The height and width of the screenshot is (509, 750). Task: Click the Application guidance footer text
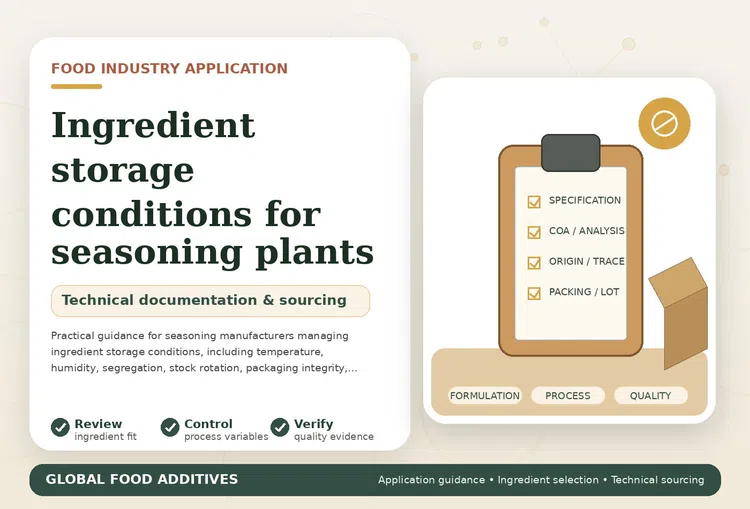[431, 480]
